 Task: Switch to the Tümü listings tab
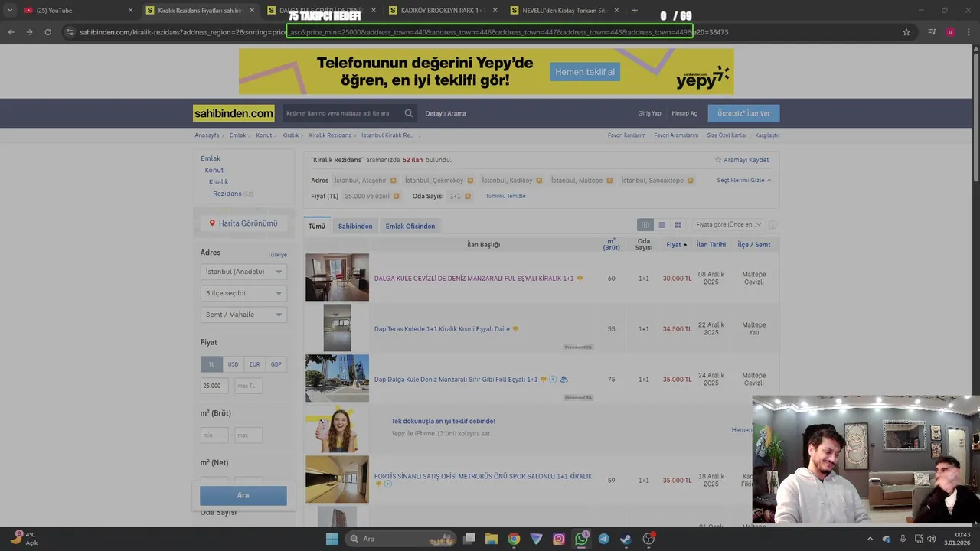317,227
